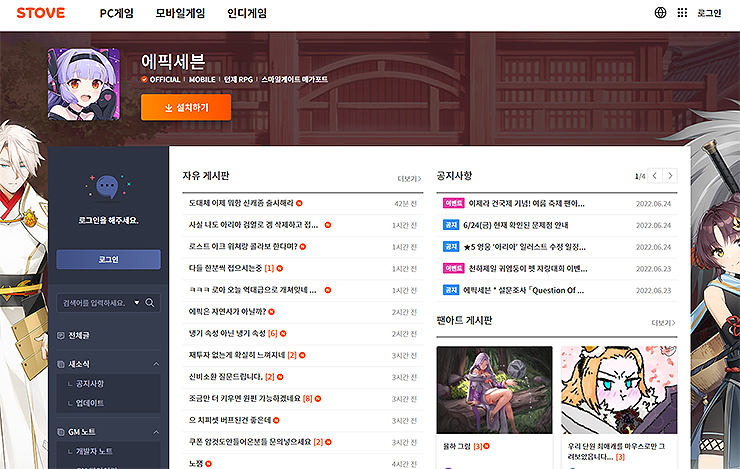The width and height of the screenshot is (740, 469).
Task: Open the blonde character fan art thumbnail
Action: tap(619, 390)
